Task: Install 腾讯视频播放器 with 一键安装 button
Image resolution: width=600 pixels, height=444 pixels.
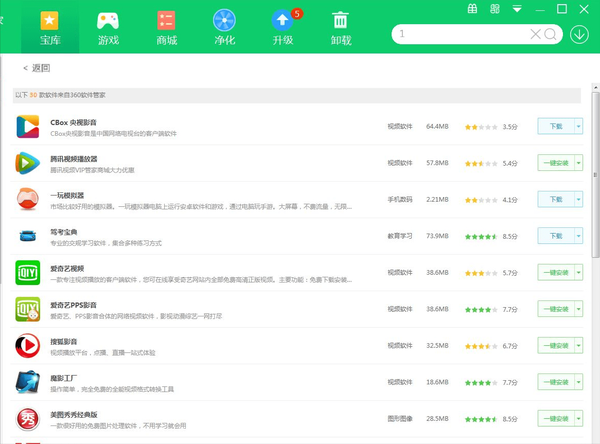Action: point(556,163)
